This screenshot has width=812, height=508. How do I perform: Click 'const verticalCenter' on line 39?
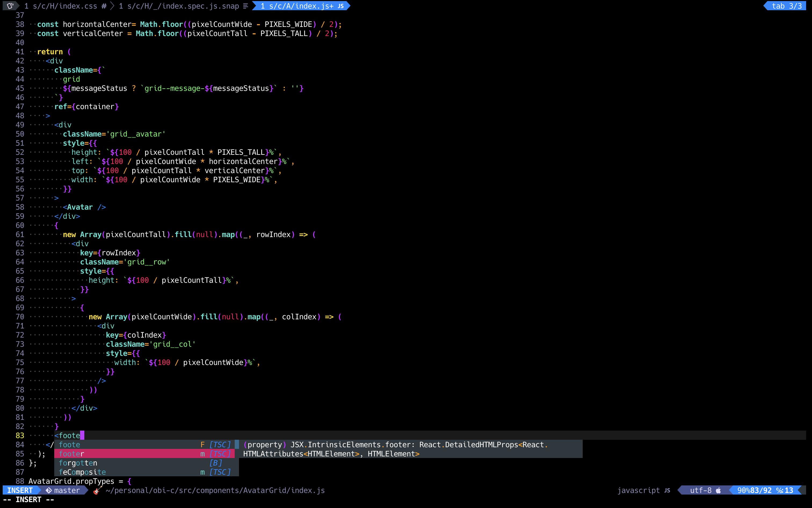(80, 33)
